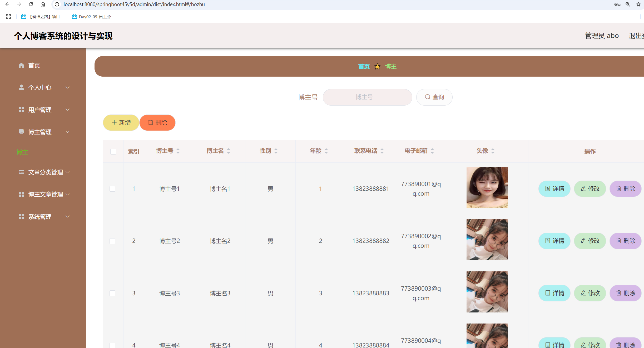Click the browser home icon
The width and height of the screenshot is (644, 348).
[x=43, y=4]
